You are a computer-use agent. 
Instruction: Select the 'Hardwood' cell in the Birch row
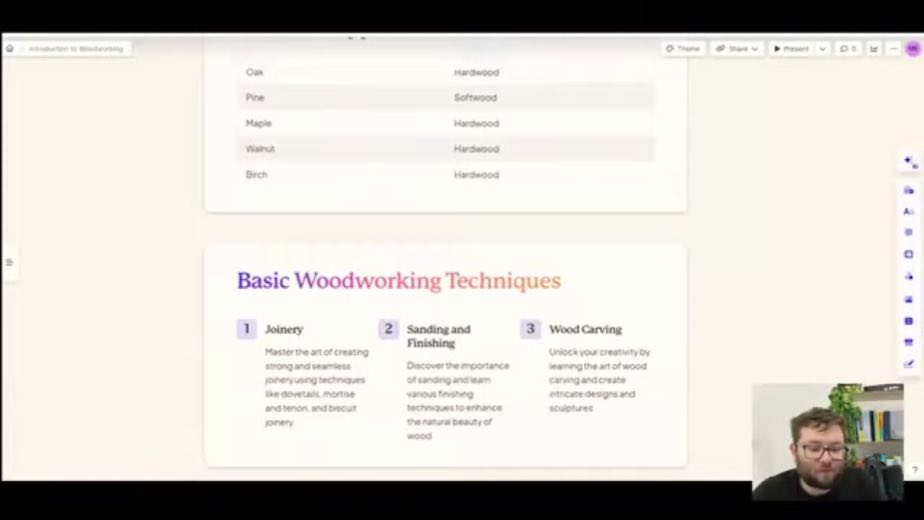tap(476, 175)
